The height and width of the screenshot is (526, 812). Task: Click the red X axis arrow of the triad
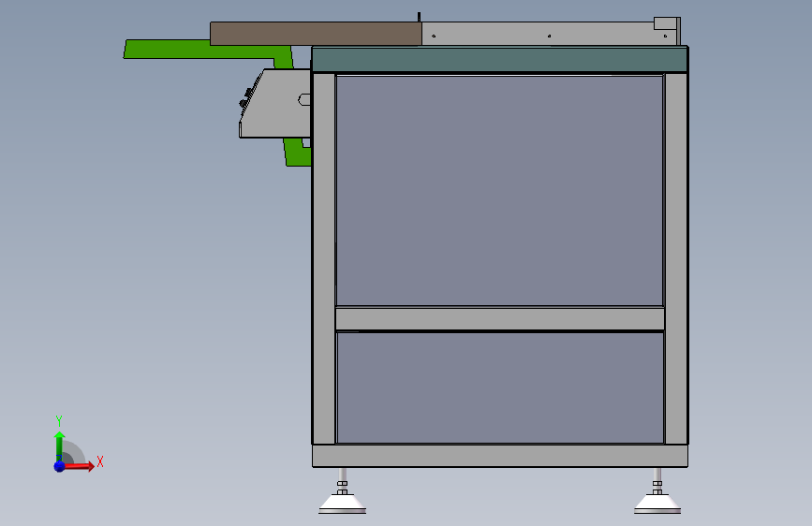(79, 466)
